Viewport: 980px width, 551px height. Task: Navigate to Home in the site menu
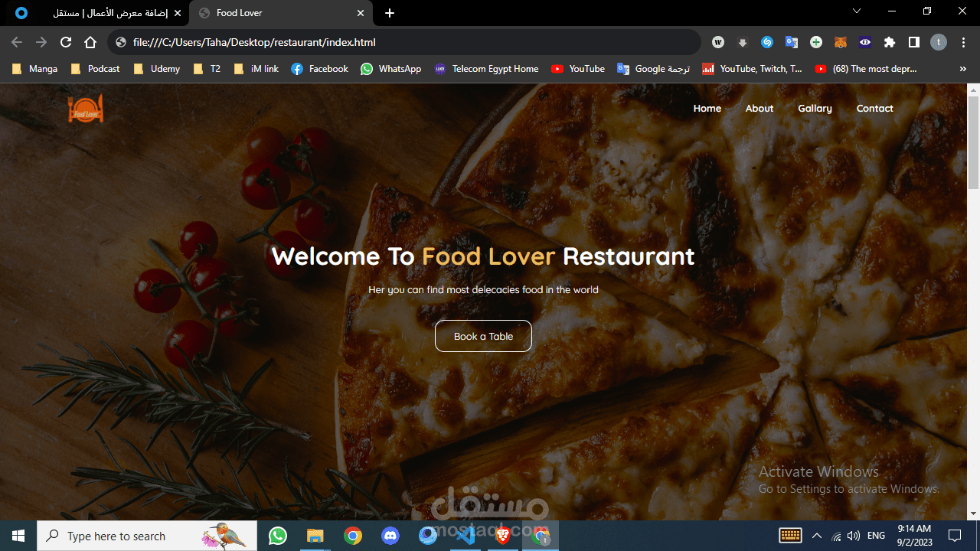click(x=707, y=109)
